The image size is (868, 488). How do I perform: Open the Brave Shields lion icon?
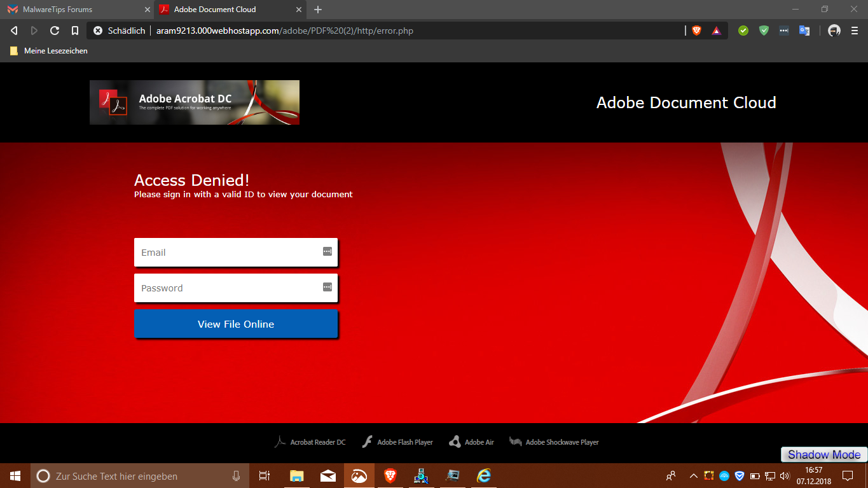(696, 31)
